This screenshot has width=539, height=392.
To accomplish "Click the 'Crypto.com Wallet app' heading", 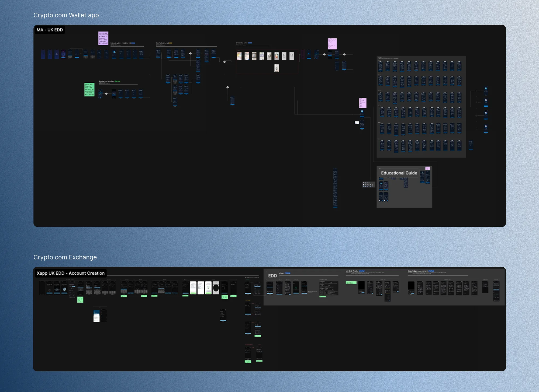I will click(x=66, y=15).
